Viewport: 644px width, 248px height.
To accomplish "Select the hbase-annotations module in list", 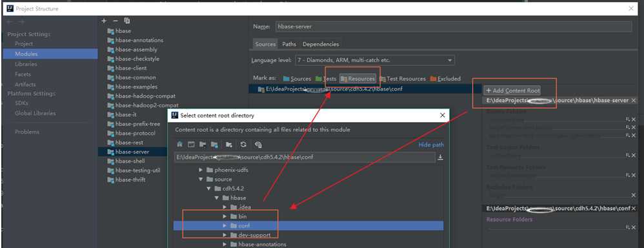I will pyautogui.click(x=135, y=40).
